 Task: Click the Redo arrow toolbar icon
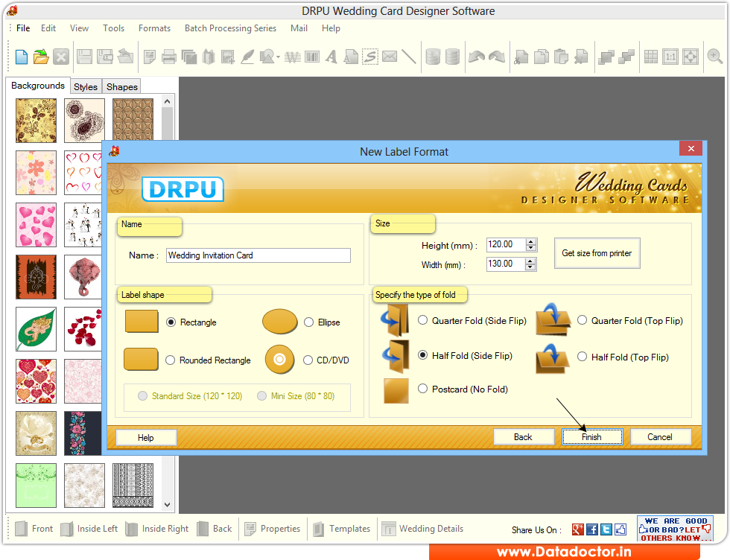[x=497, y=57]
